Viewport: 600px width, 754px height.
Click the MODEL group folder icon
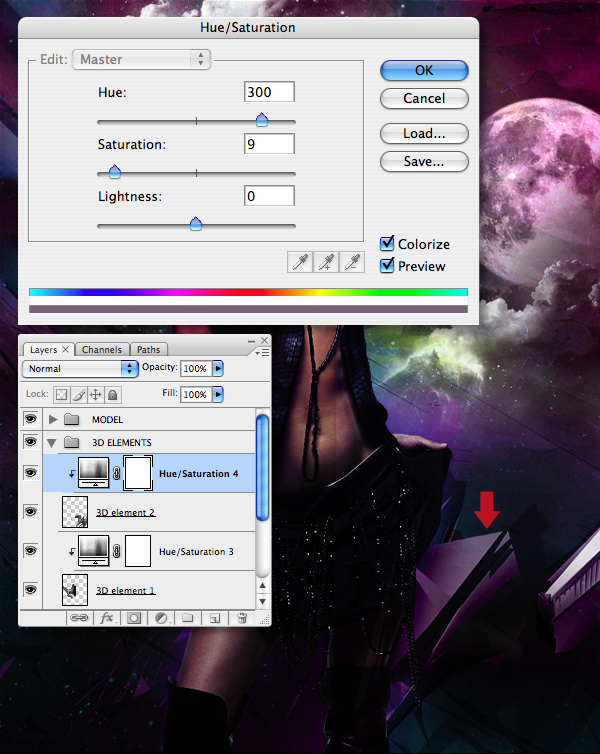click(x=72, y=419)
